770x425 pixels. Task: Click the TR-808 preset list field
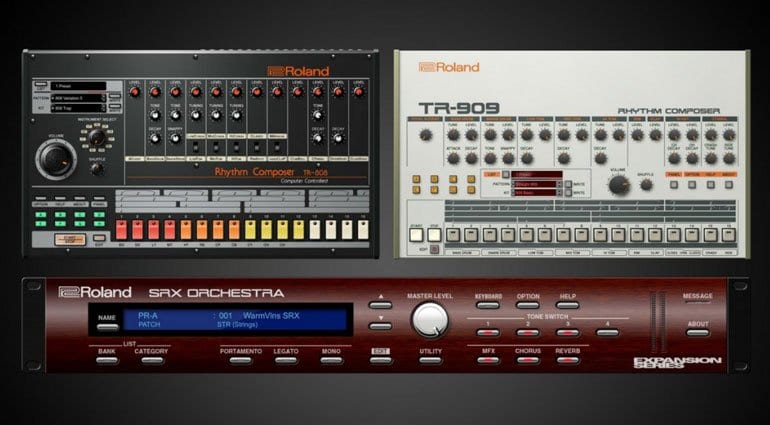tap(79, 86)
